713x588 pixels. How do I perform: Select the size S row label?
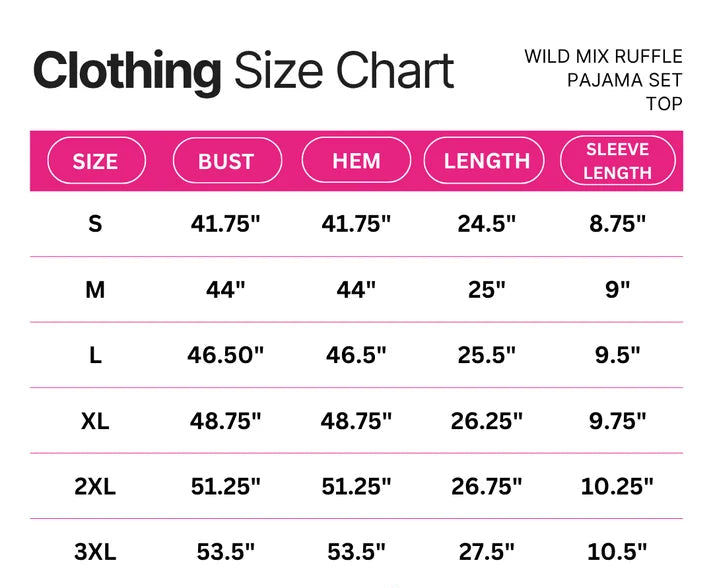click(95, 224)
